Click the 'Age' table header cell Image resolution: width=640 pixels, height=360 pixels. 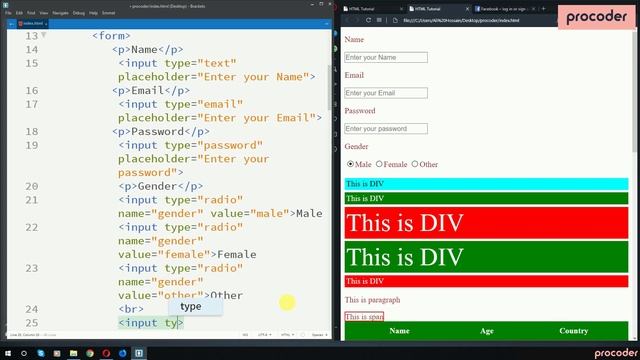tap(487, 331)
